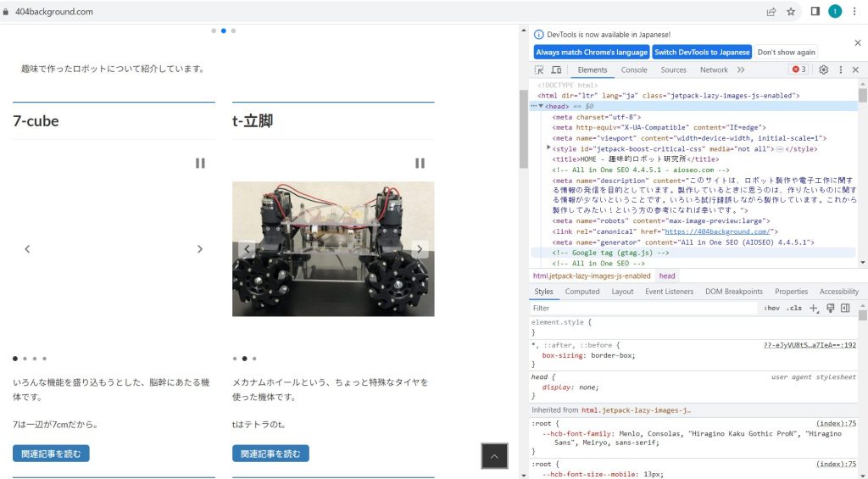Screen dimensions: 868x479
Task: Bookmark this page with the star icon
Action: [791, 12]
